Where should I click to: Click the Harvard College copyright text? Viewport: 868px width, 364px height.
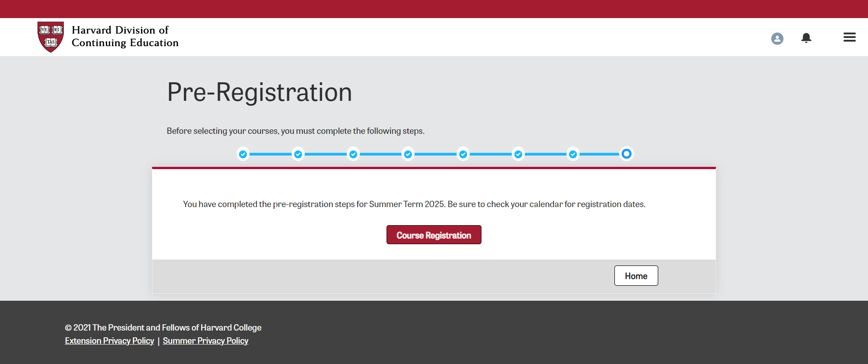pos(163,328)
